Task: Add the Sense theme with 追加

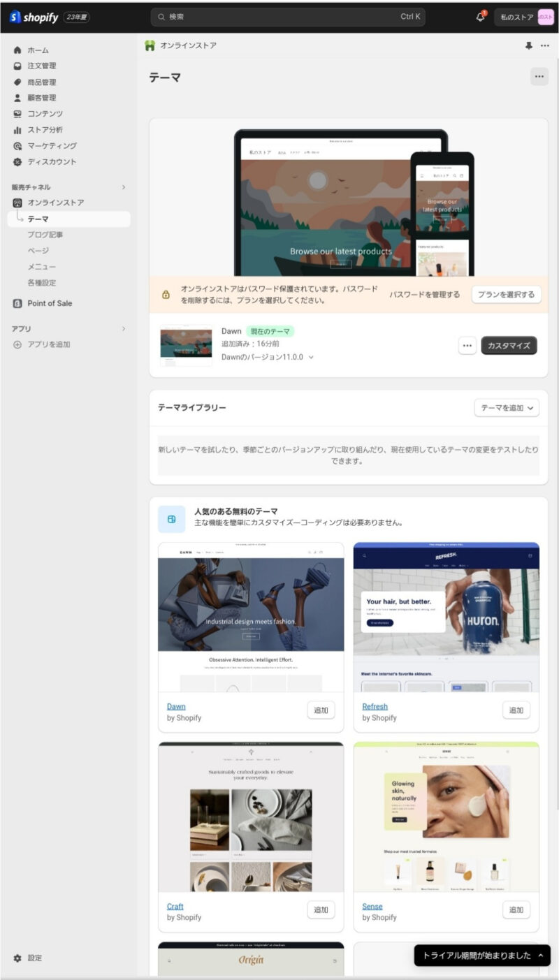Action: coord(516,910)
